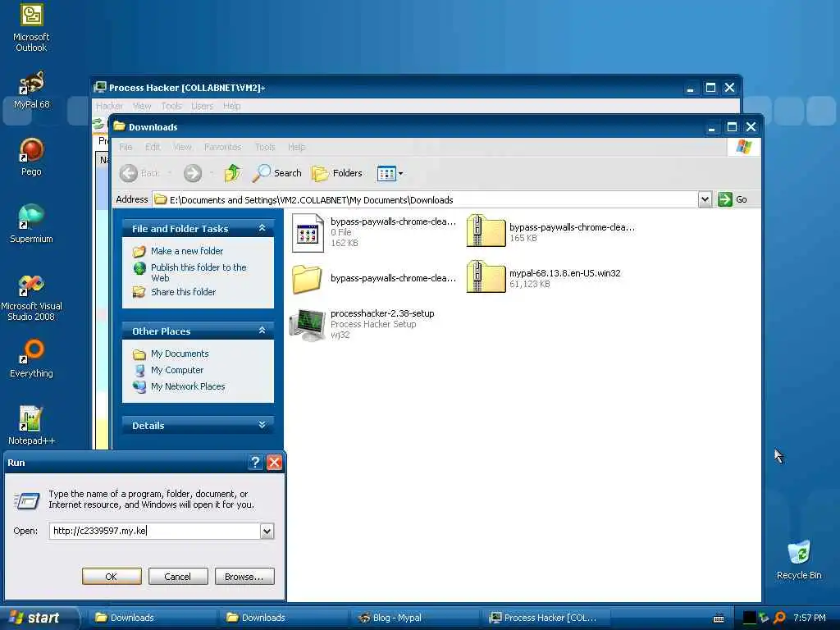Go up one folder level in Downloads
Viewport: 840px width, 630px height.
[x=232, y=173]
